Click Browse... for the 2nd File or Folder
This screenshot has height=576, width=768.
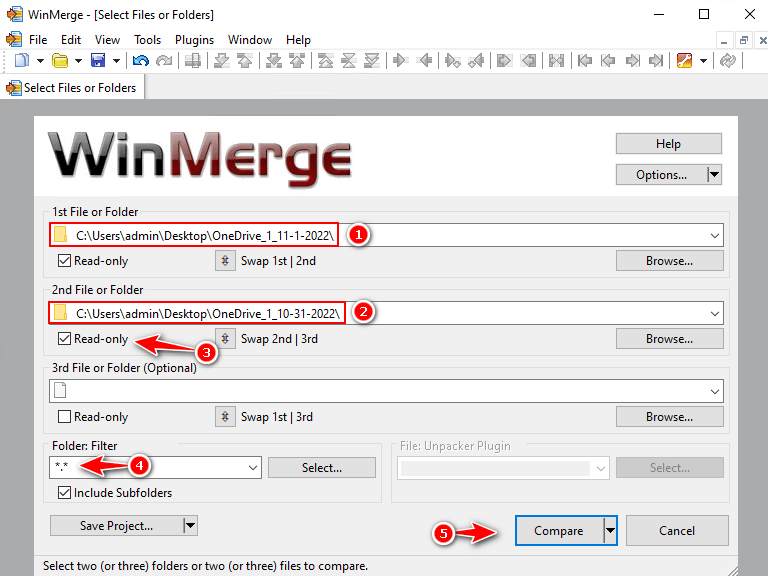coord(670,338)
